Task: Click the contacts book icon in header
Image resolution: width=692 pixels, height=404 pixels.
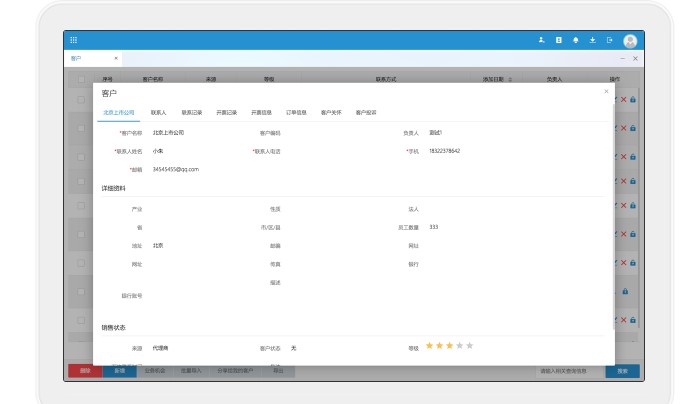Action: pyautogui.click(x=559, y=40)
